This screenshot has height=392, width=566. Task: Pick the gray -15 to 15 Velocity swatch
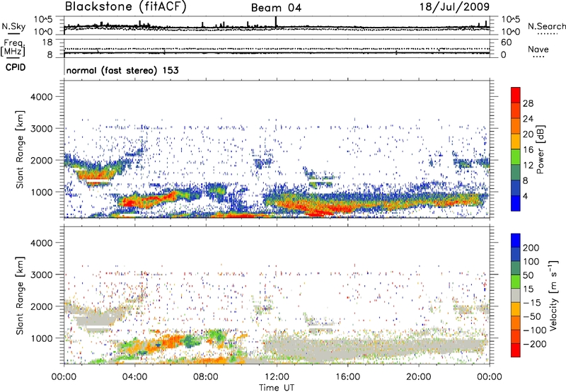pos(516,295)
